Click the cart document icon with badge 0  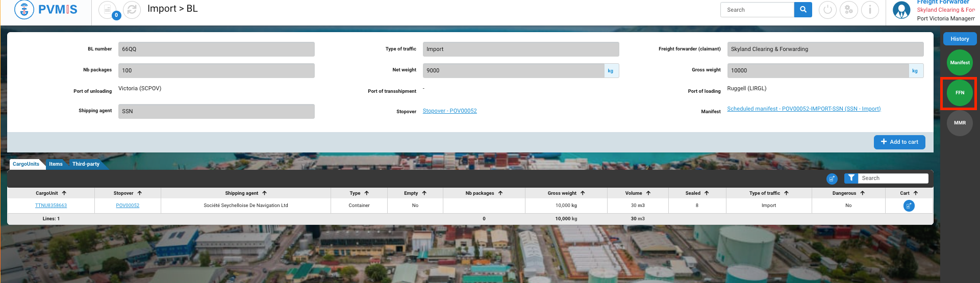click(x=108, y=10)
